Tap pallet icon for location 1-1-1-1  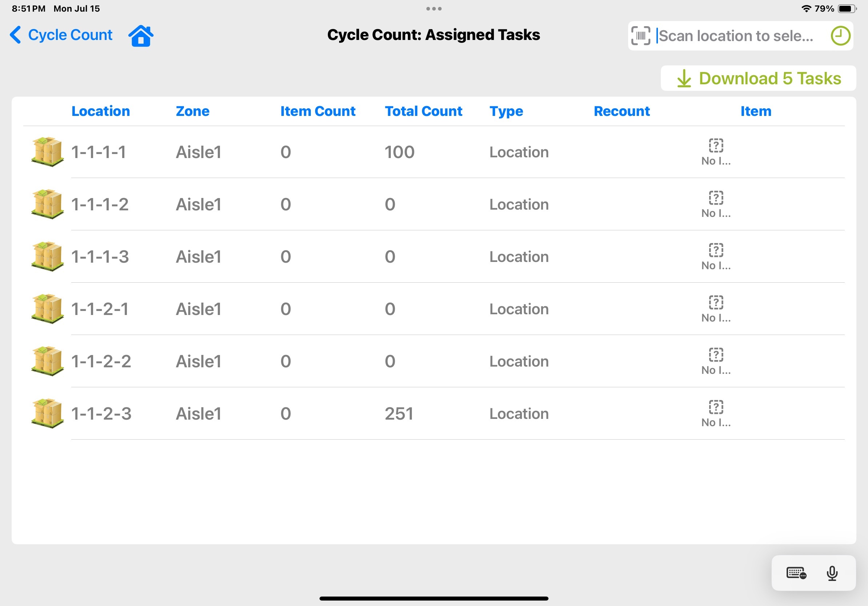coord(47,152)
